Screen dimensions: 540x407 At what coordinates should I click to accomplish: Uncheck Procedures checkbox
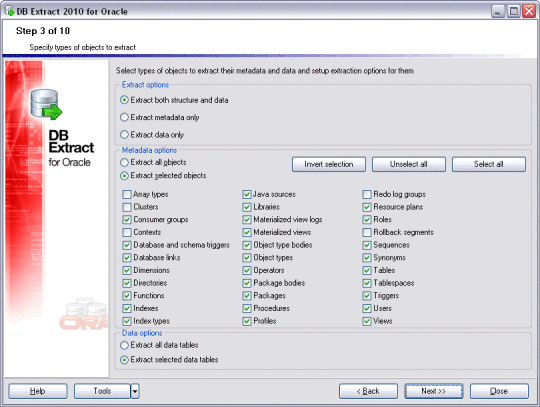[x=247, y=309]
